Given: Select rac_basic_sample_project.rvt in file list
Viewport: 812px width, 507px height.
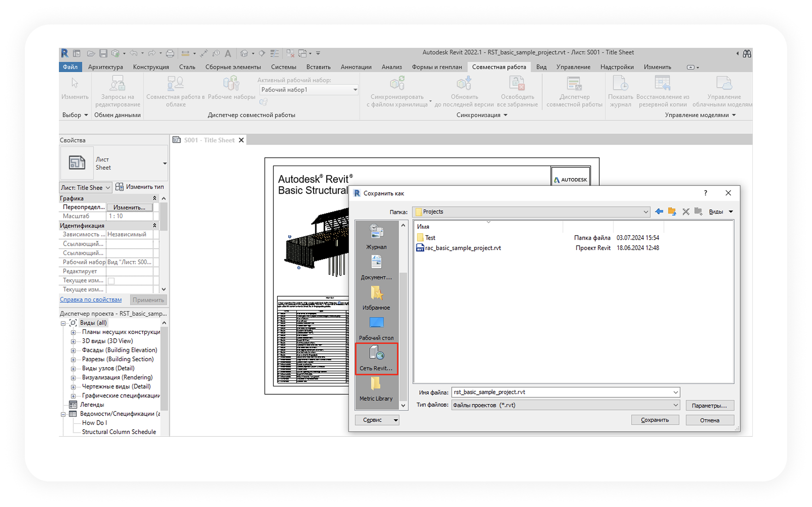Looking at the screenshot, I should pyautogui.click(x=463, y=248).
